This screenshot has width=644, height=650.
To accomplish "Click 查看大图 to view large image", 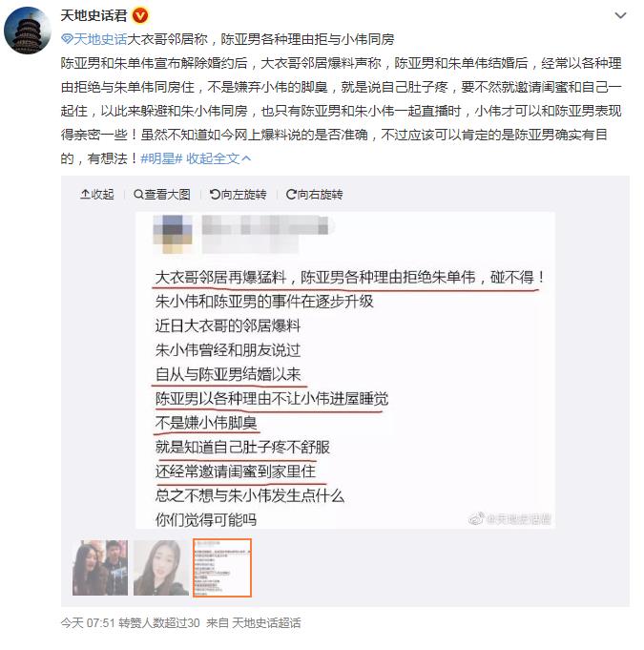I will click(x=162, y=194).
